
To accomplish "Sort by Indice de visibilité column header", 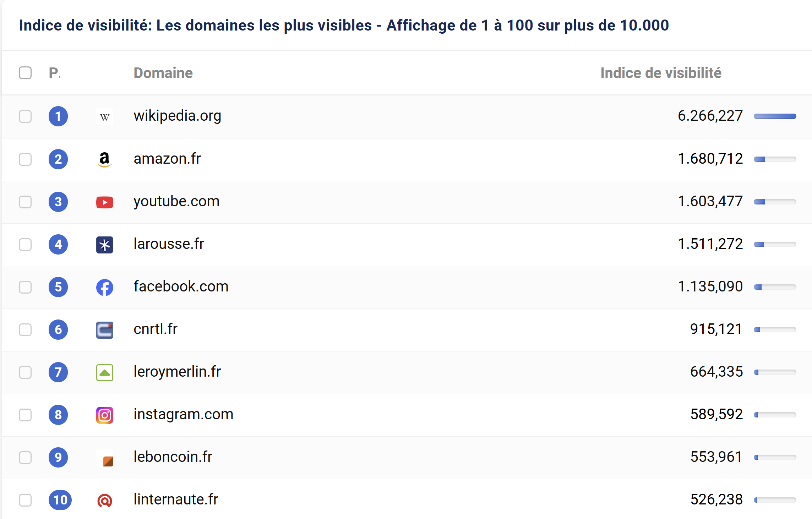I will click(x=660, y=73).
